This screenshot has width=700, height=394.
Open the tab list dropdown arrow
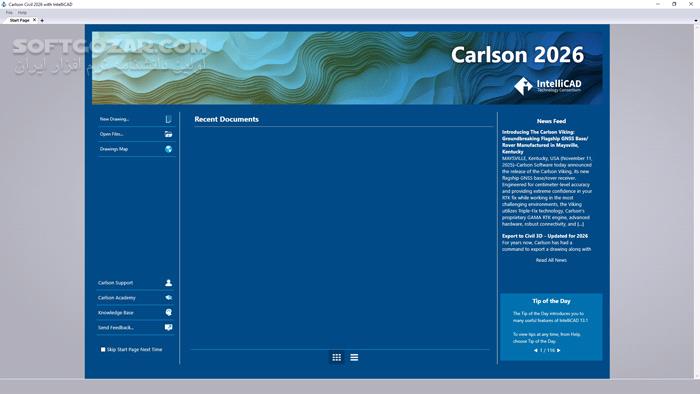696,21
